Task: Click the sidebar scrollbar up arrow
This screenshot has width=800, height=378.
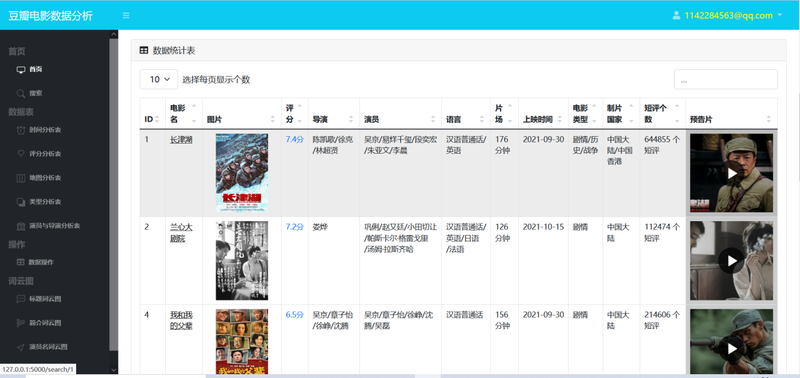Action: 114,34
